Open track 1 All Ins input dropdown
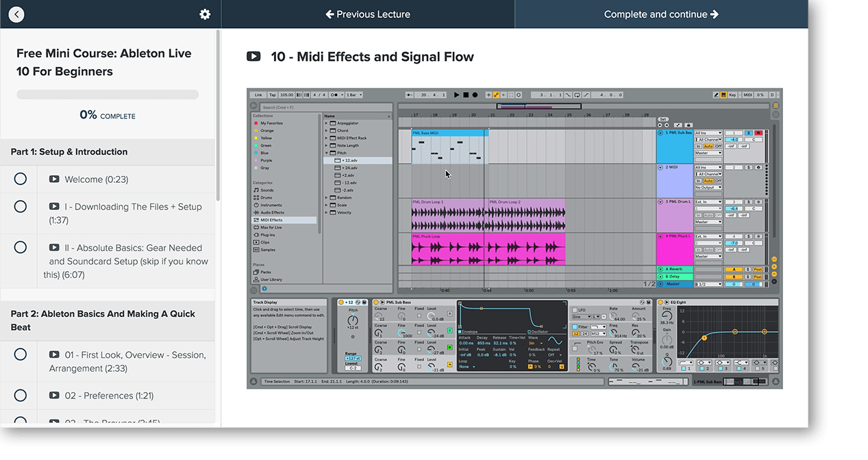This screenshot has height=460, width=868. (708, 133)
